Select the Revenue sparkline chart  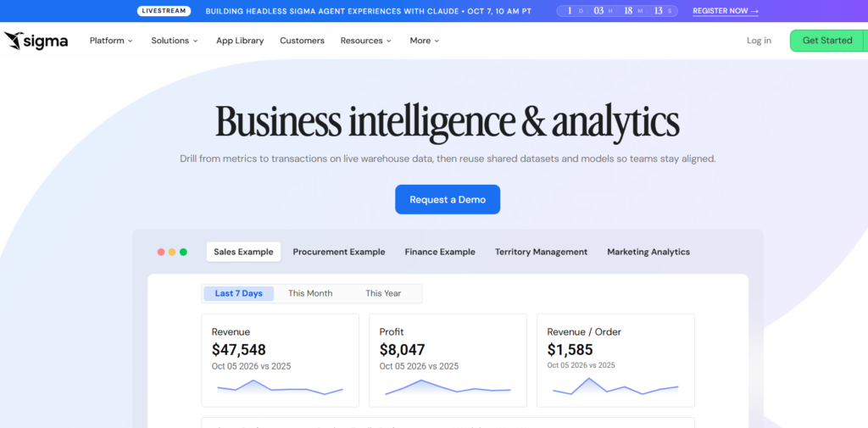point(280,387)
